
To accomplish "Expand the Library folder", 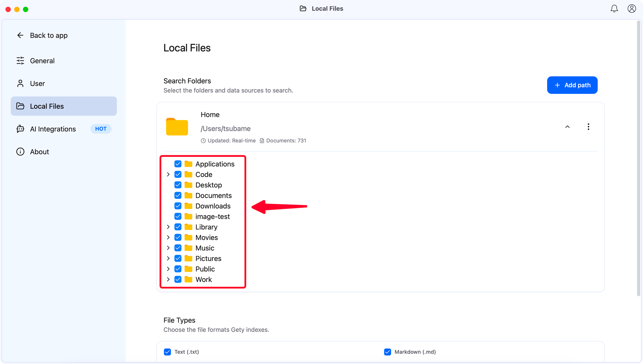I will click(168, 227).
